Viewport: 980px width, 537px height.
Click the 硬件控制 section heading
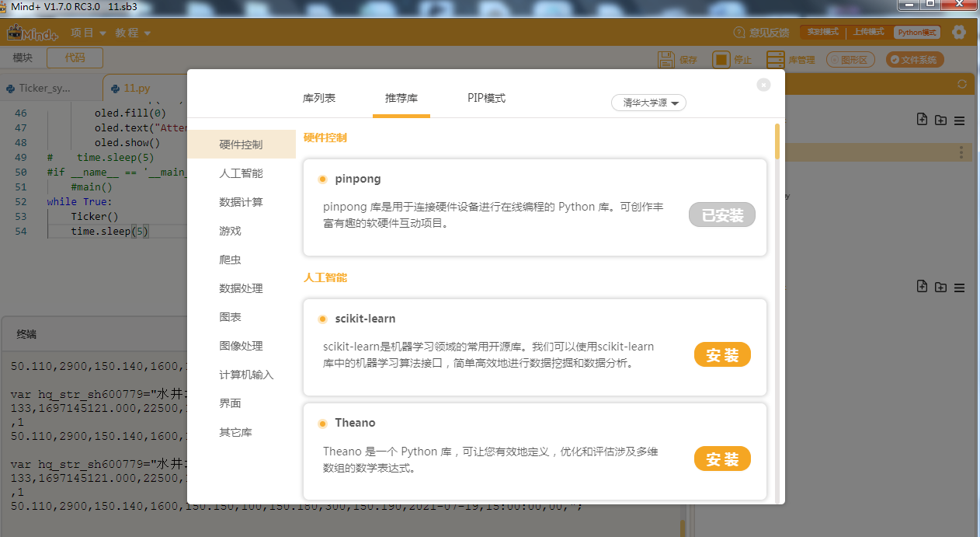pyautogui.click(x=325, y=138)
